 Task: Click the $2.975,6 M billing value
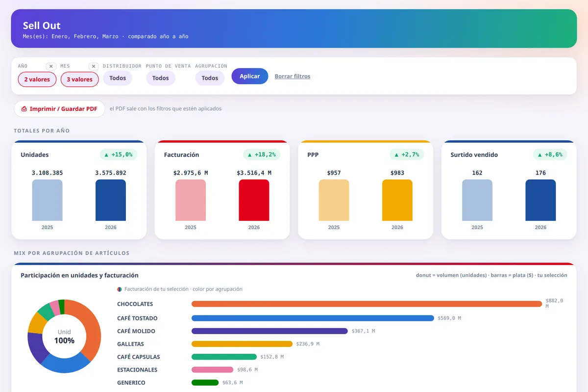(x=191, y=173)
